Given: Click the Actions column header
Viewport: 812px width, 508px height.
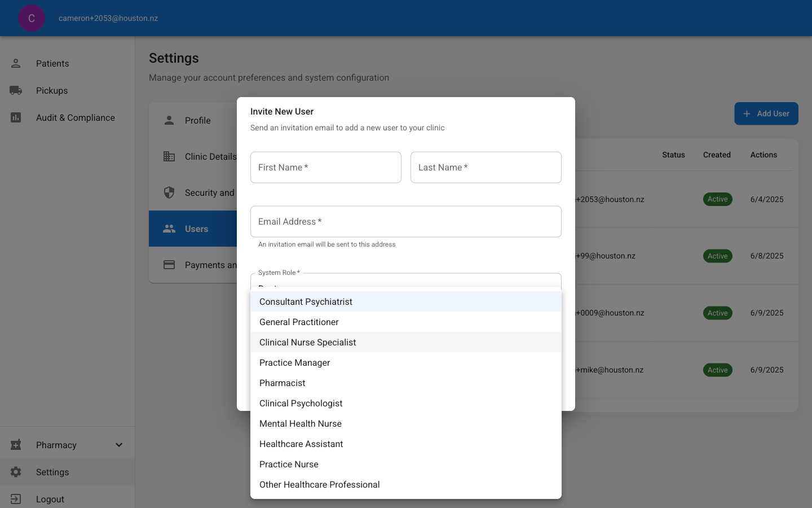Looking at the screenshot, I should tap(764, 155).
